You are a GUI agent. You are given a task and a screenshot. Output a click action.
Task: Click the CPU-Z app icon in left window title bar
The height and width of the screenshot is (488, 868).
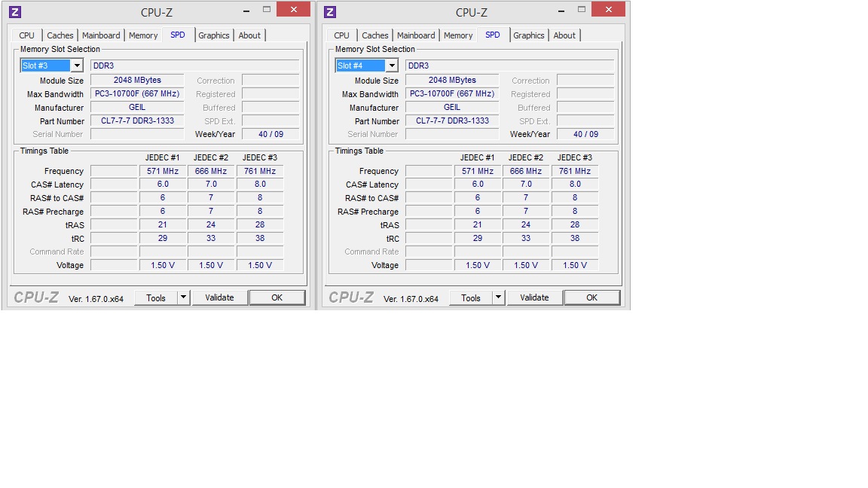15,11
